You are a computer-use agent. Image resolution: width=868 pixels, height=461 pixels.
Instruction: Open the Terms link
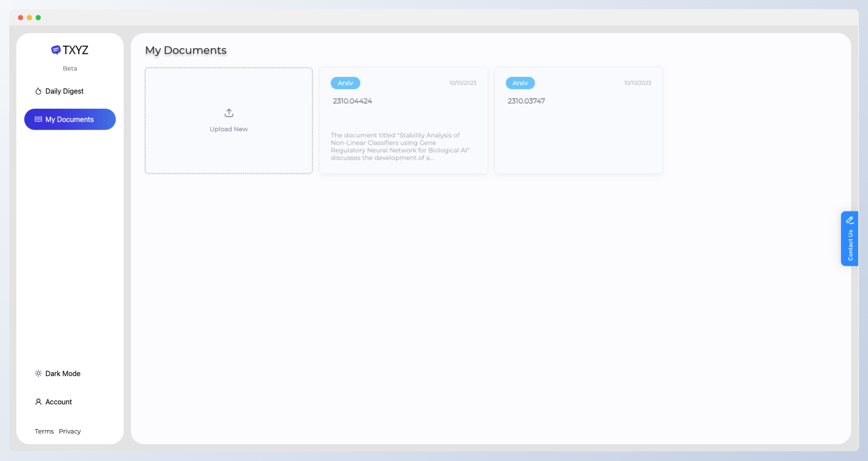point(44,431)
